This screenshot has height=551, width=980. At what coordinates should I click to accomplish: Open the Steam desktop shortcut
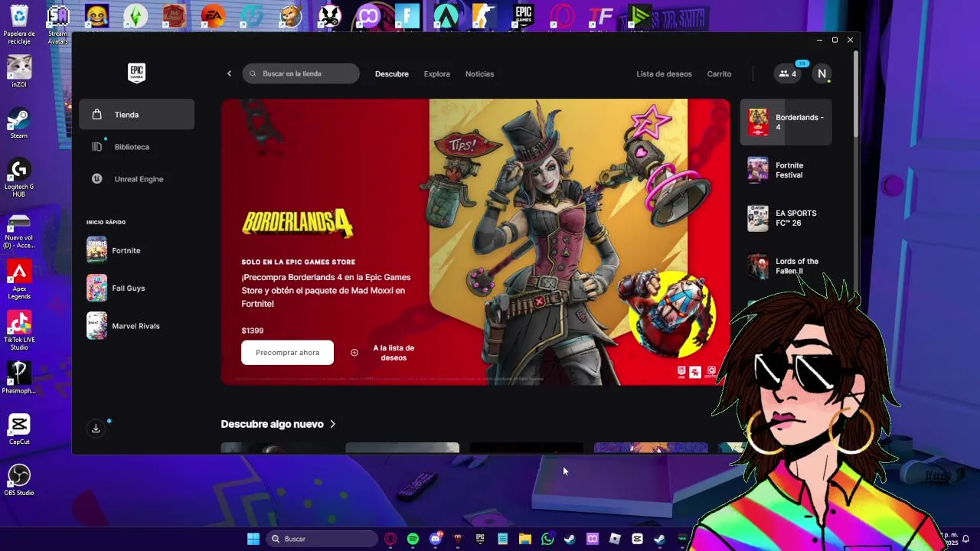click(x=19, y=123)
